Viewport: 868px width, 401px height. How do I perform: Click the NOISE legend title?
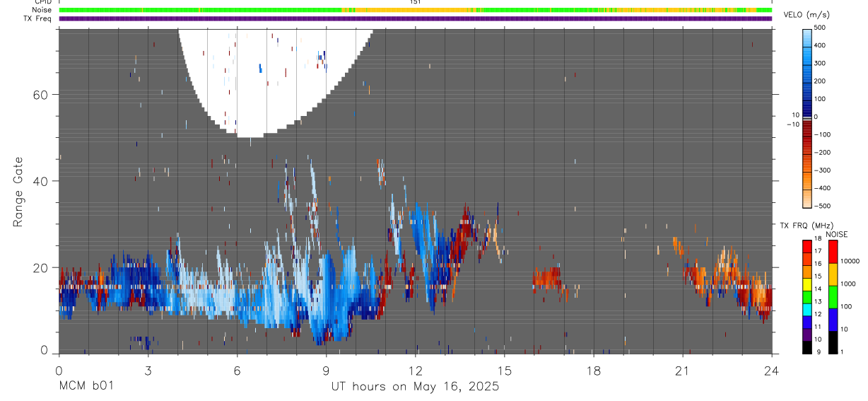coord(837,234)
